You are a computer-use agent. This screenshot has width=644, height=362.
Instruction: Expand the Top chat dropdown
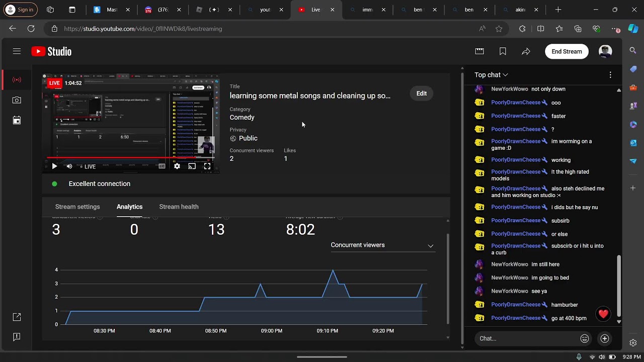(x=491, y=75)
